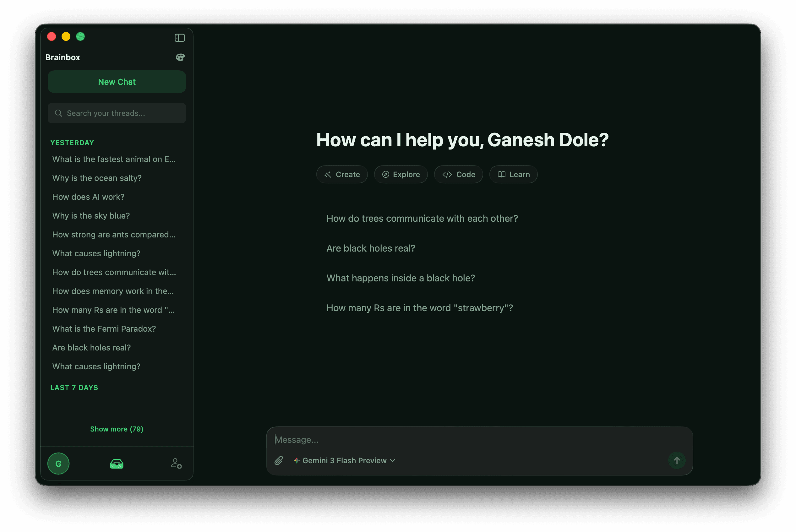This screenshot has width=796, height=532.
Task: Select the Explore category chip
Action: pos(401,174)
